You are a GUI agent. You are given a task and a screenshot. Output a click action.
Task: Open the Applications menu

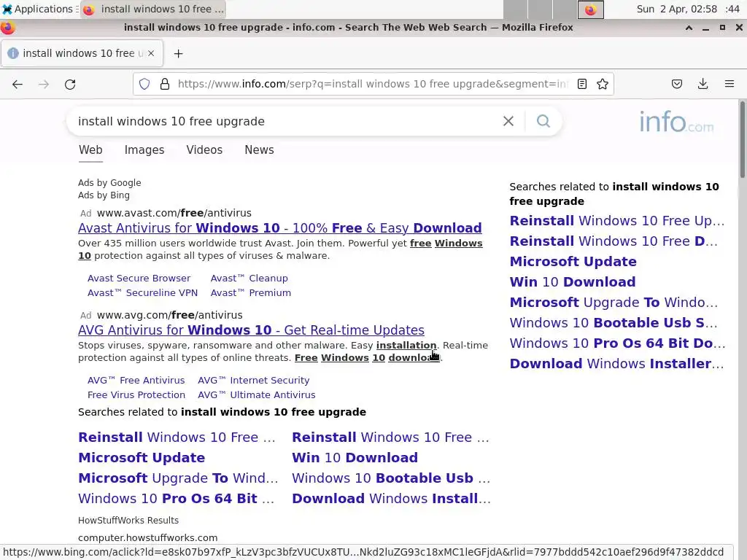pos(38,9)
